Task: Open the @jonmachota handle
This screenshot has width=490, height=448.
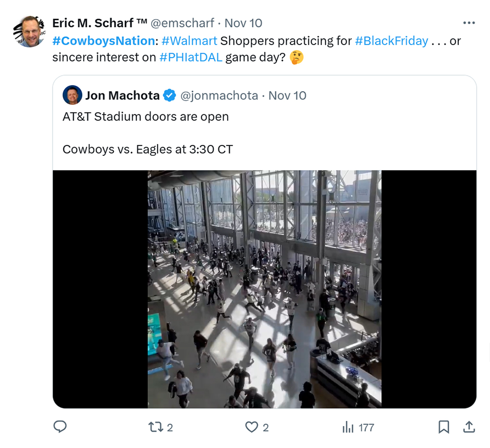Action: point(219,96)
